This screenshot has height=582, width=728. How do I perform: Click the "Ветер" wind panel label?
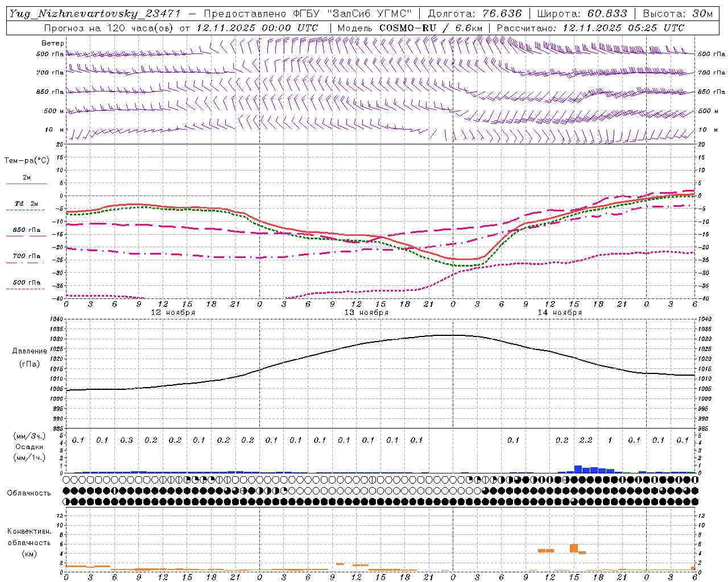point(53,43)
